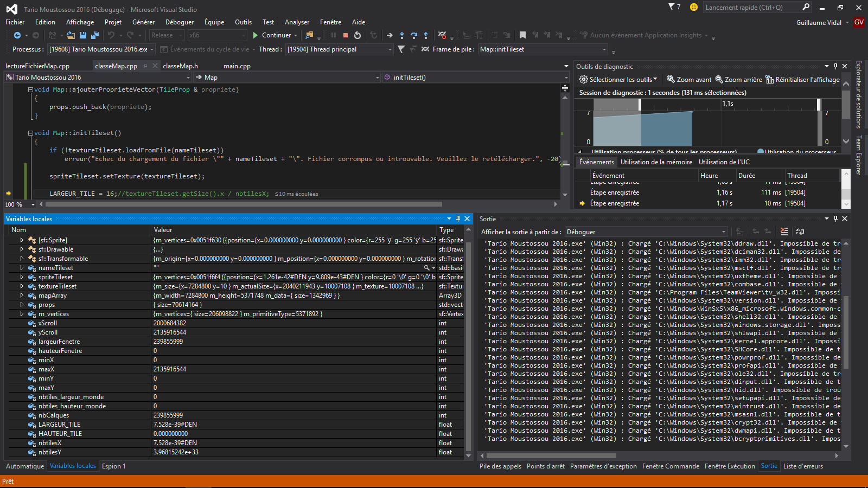Open the Espion 1 tab
The height and width of the screenshot is (488, 868).
coord(113,466)
